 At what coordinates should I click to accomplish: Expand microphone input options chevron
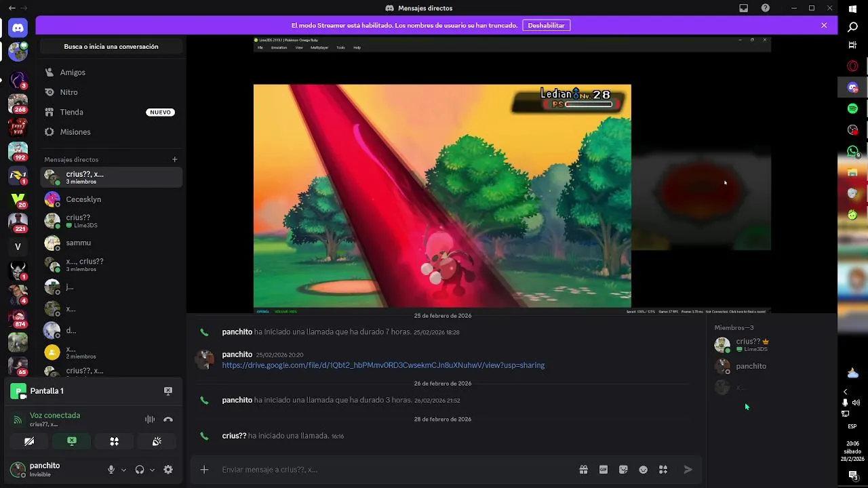(x=123, y=470)
